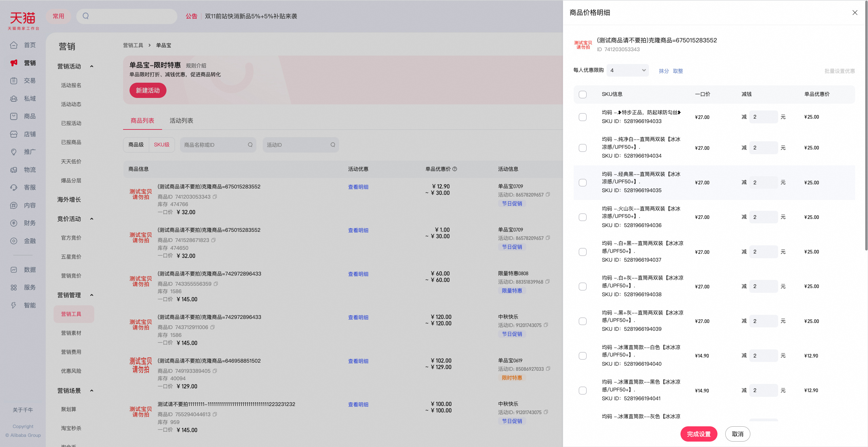Open the 数据 sidebar icon

pos(14,270)
